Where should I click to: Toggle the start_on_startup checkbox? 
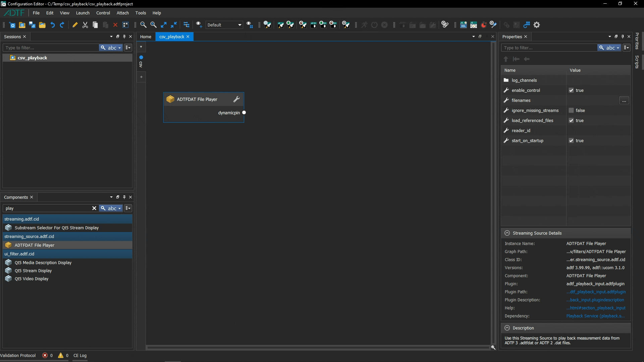coord(571,141)
